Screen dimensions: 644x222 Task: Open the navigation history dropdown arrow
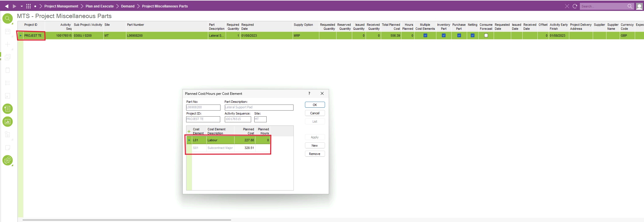tap(21, 6)
